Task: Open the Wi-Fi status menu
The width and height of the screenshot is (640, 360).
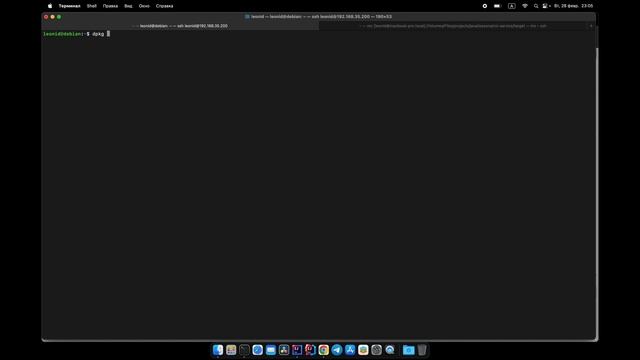Action: [525, 6]
